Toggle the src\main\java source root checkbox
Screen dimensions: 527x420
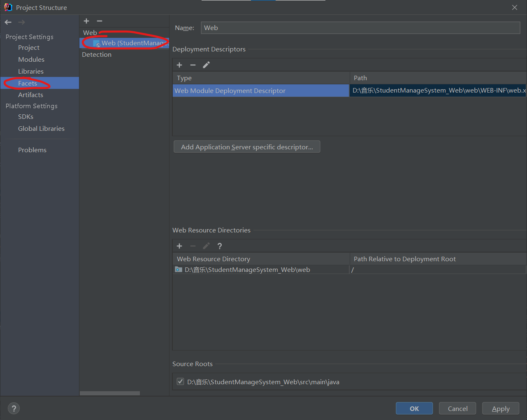tap(180, 381)
